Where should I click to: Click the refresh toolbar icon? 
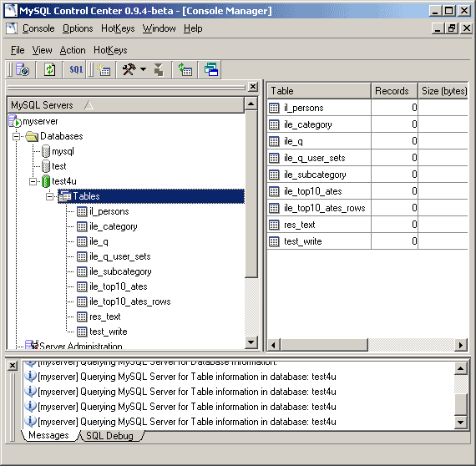[50, 70]
